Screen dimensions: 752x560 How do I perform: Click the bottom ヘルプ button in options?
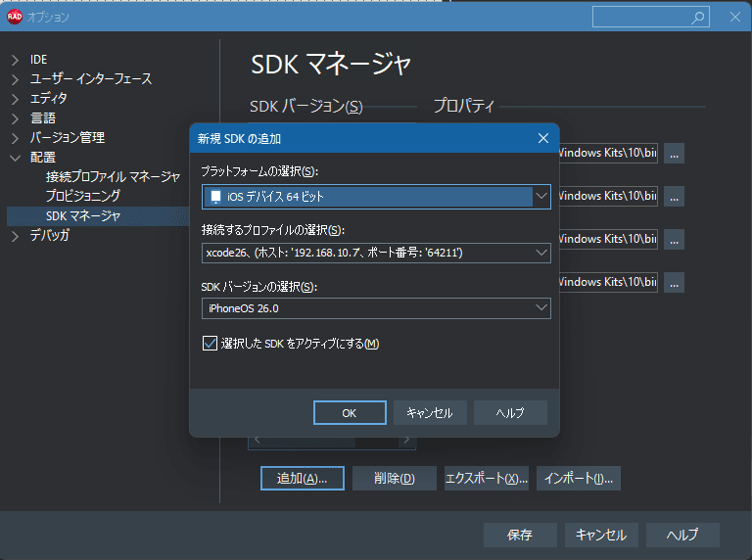pos(682,536)
